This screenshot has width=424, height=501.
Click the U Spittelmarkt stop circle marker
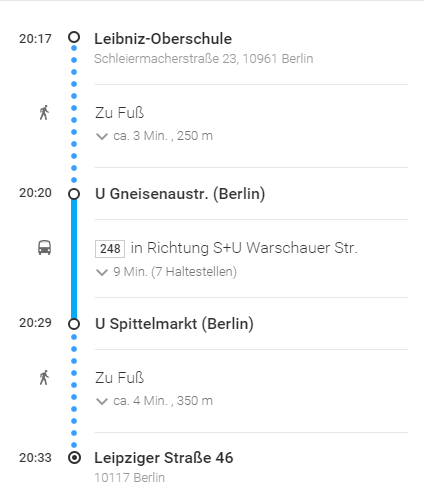coord(74,324)
